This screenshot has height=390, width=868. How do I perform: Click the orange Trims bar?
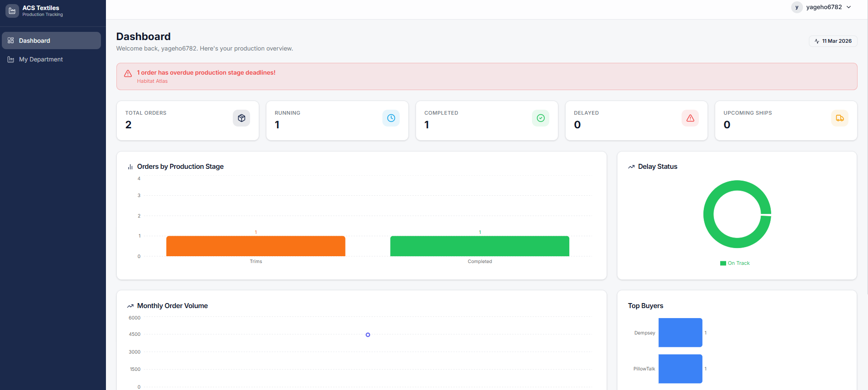pos(256,246)
